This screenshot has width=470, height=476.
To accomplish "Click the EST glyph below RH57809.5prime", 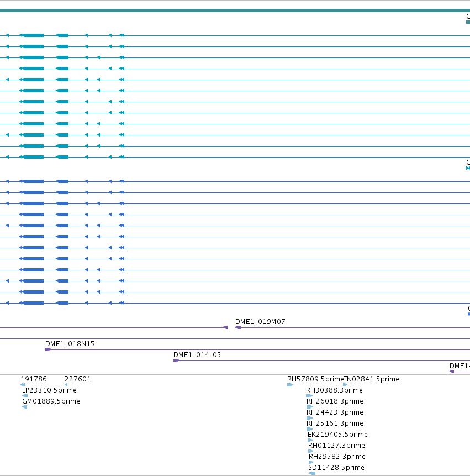I will [290, 385].
